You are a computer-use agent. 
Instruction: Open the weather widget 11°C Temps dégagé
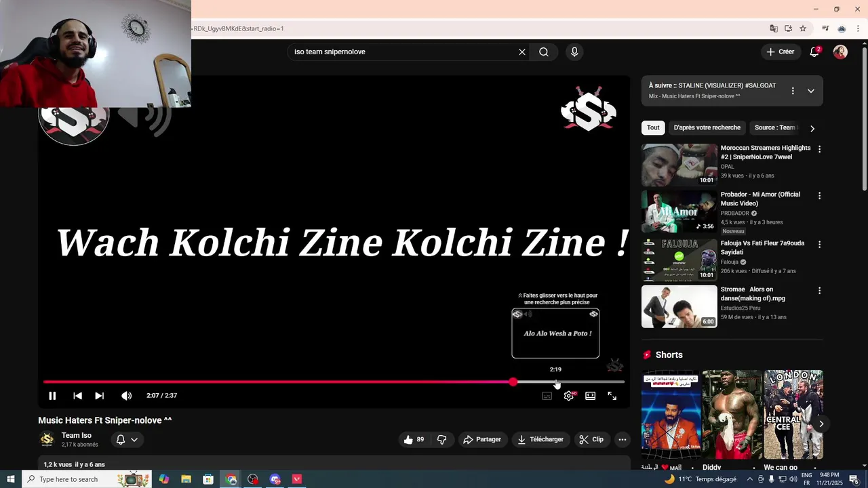[x=701, y=479]
